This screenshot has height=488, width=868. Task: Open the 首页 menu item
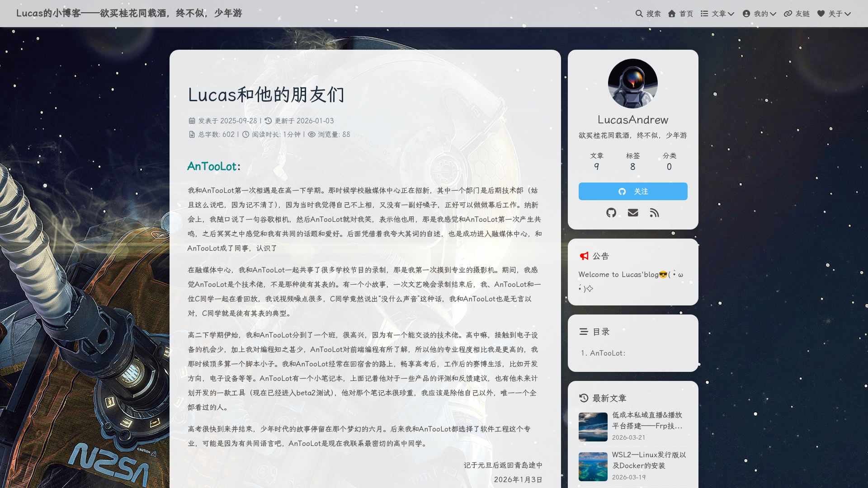pyautogui.click(x=686, y=14)
